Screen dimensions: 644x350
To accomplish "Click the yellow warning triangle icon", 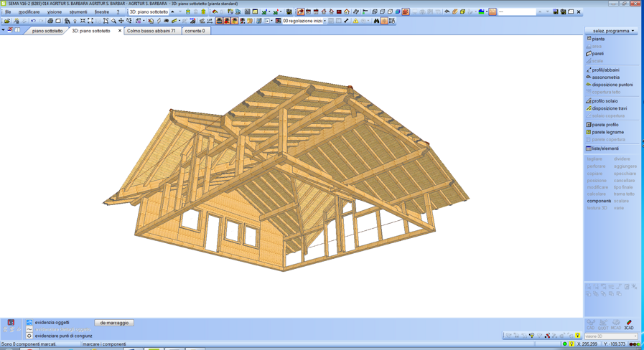I will pos(355,22).
